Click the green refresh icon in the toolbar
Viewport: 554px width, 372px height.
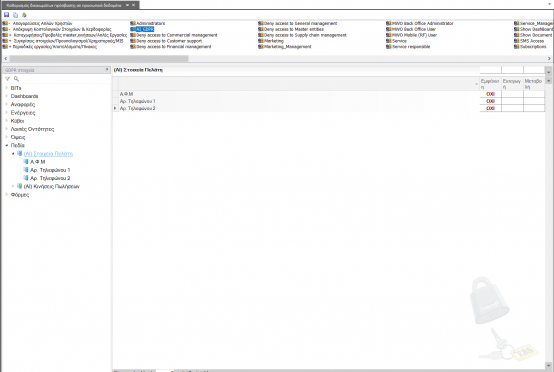click(x=24, y=15)
